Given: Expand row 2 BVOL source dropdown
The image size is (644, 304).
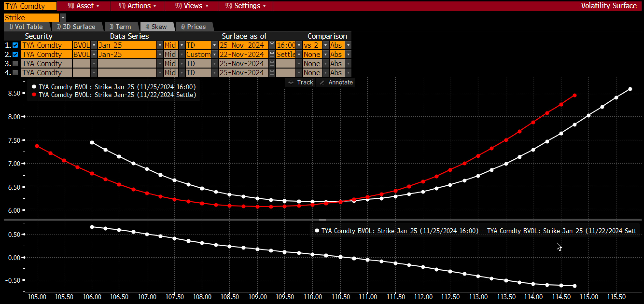Looking at the screenshot, I should point(94,55).
